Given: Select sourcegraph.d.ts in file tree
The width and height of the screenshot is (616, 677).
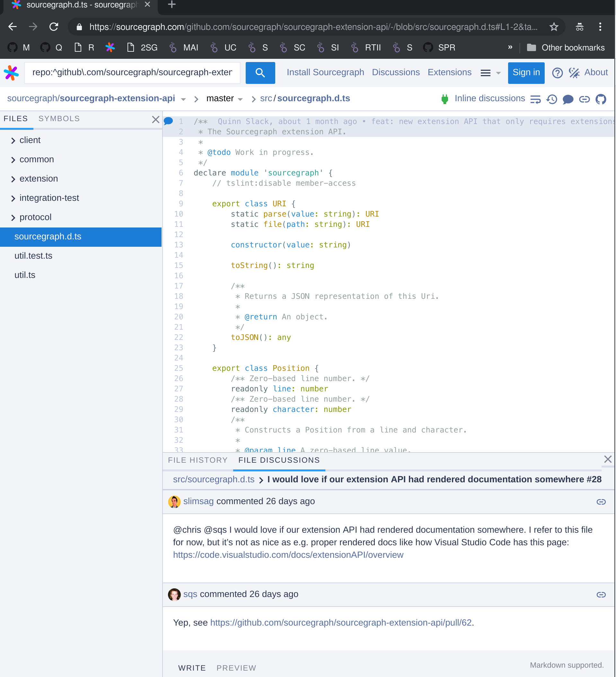Looking at the screenshot, I should [81, 237].
